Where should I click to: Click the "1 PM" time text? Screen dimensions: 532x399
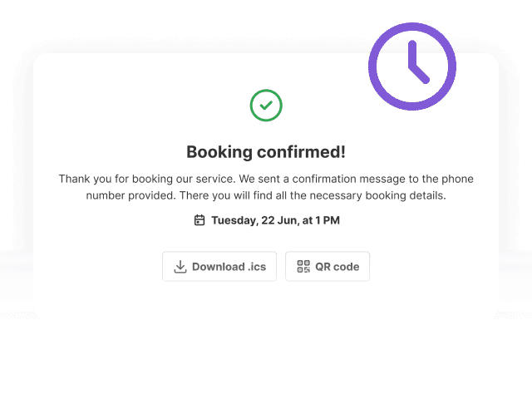point(328,220)
